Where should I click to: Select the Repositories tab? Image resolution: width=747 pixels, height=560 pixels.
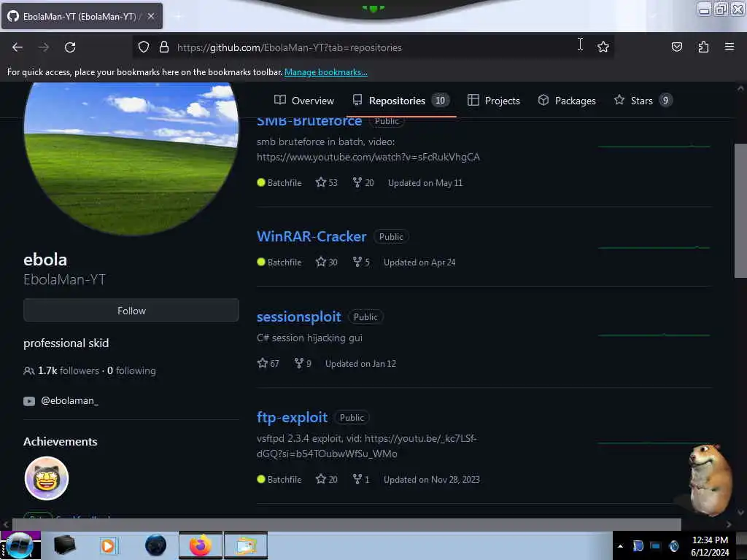click(400, 101)
